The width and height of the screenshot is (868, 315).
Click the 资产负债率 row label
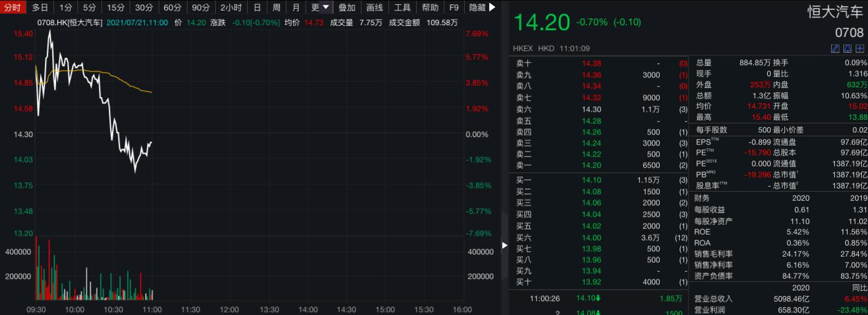[714, 276]
